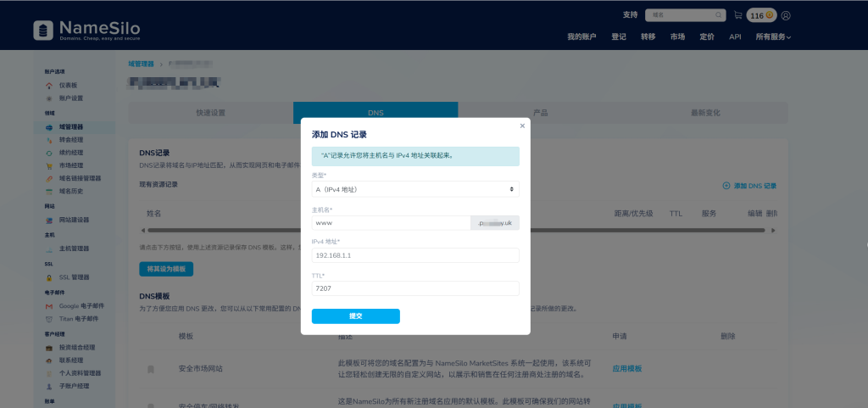Click the 投资组合经理 briefcase icon
Screen dimensions: 868x408
[49, 348]
